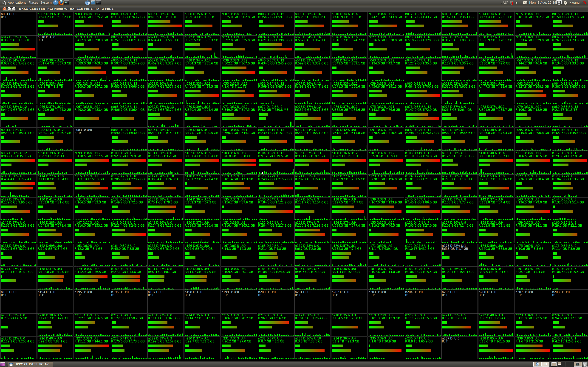Switch to Chromium workspace in bottom switcher
The width and height of the screenshot is (588, 367).
pyautogui.click(x=537, y=364)
